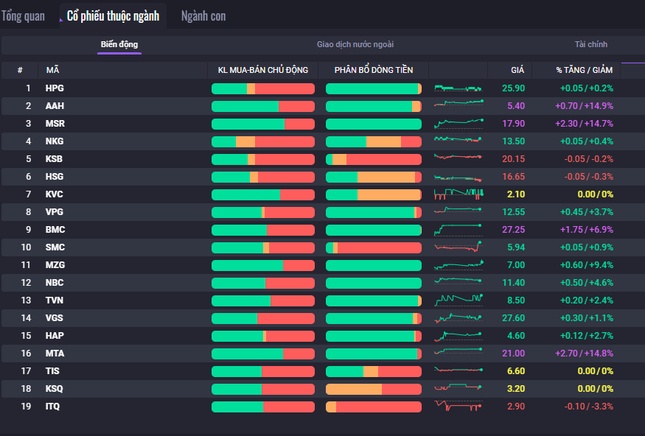
Task: Click the MTA price sparkline chart
Action: (x=458, y=353)
